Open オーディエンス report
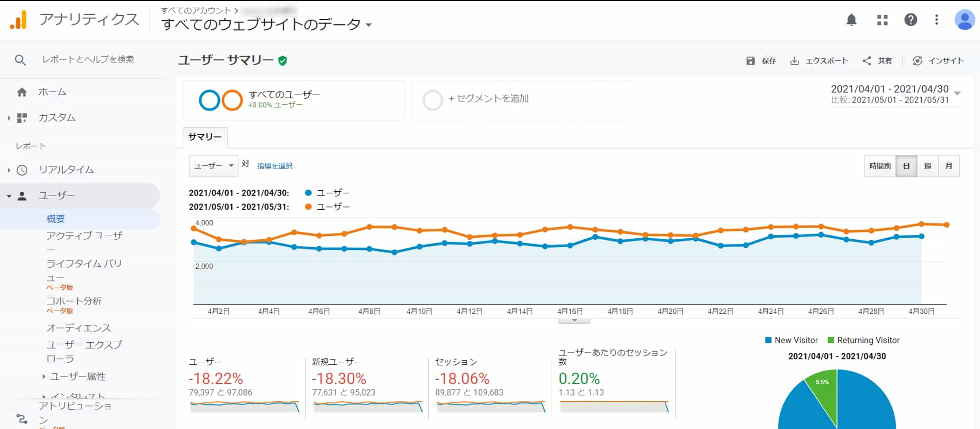 (79, 328)
